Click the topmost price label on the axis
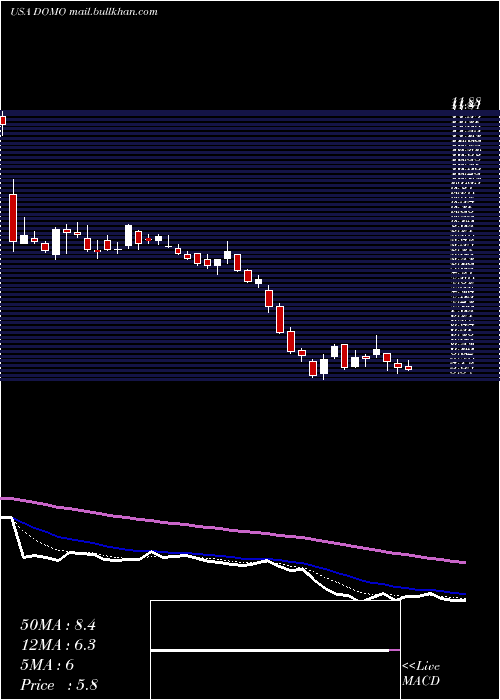This screenshot has height=700, width=500. pyautogui.click(x=466, y=102)
